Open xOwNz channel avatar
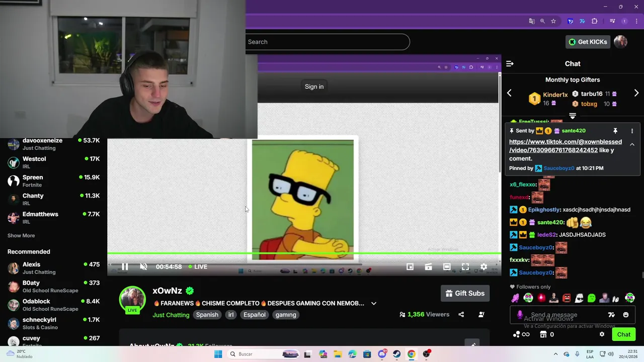Image resolution: width=644 pixels, height=362 pixels. [x=132, y=299]
